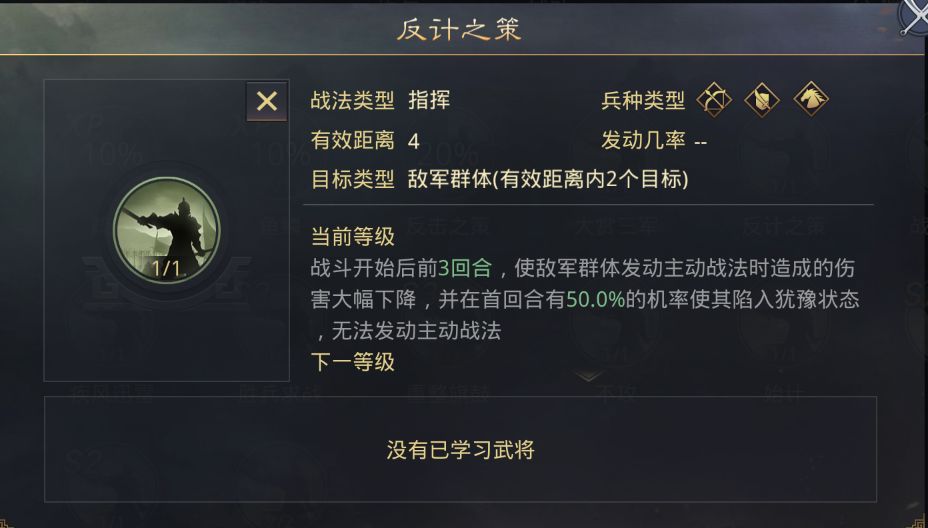
Task: Select the 下一等级 heading
Action: tap(352, 362)
